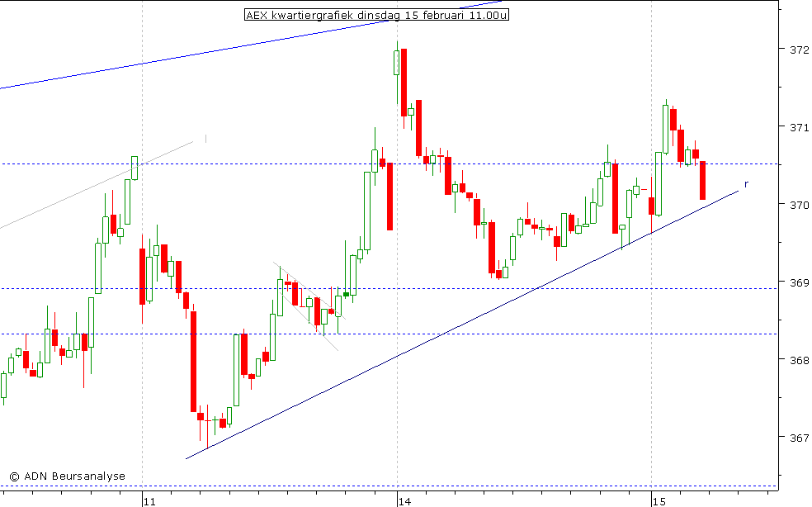Click the 'r' trendline label
The image size is (812, 507).
tap(746, 184)
